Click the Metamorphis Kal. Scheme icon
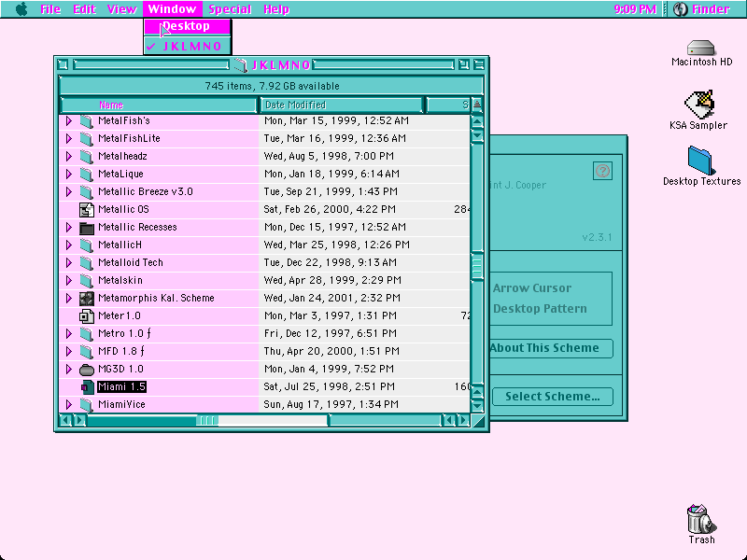The height and width of the screenshot is (560, 747). 86,299
